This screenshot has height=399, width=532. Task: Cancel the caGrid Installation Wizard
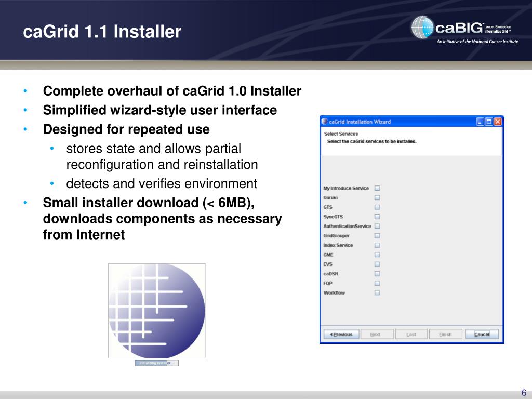pos(482,334)
